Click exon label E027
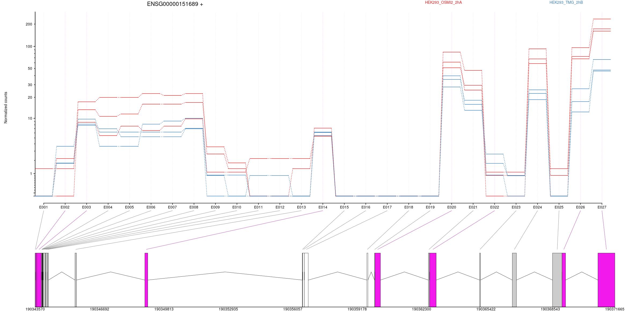 [x=602, y=207]
